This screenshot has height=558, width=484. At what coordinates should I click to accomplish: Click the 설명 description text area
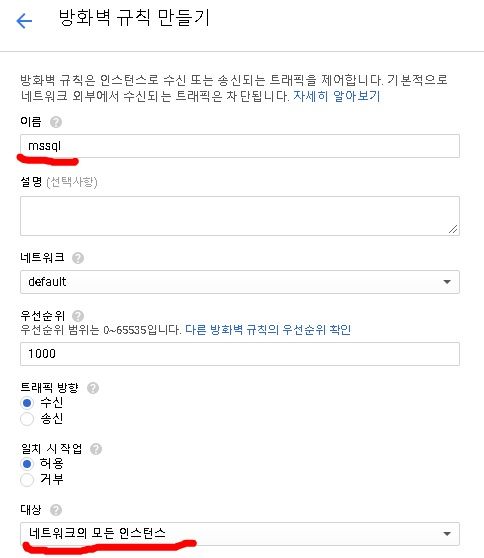240,216
